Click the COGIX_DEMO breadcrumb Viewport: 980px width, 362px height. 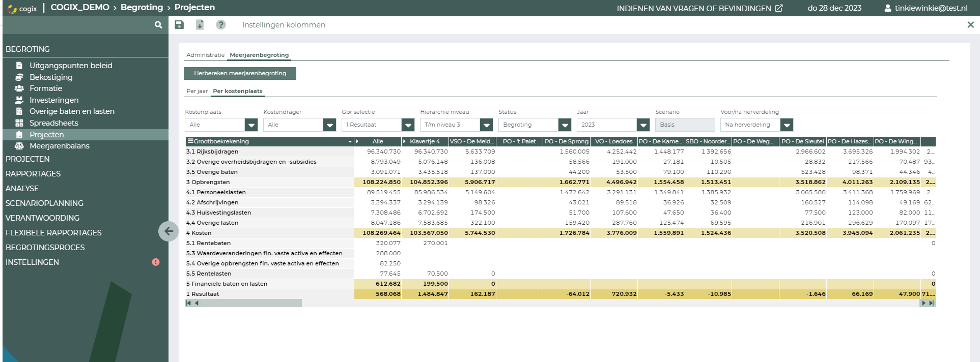pos(80,7)
